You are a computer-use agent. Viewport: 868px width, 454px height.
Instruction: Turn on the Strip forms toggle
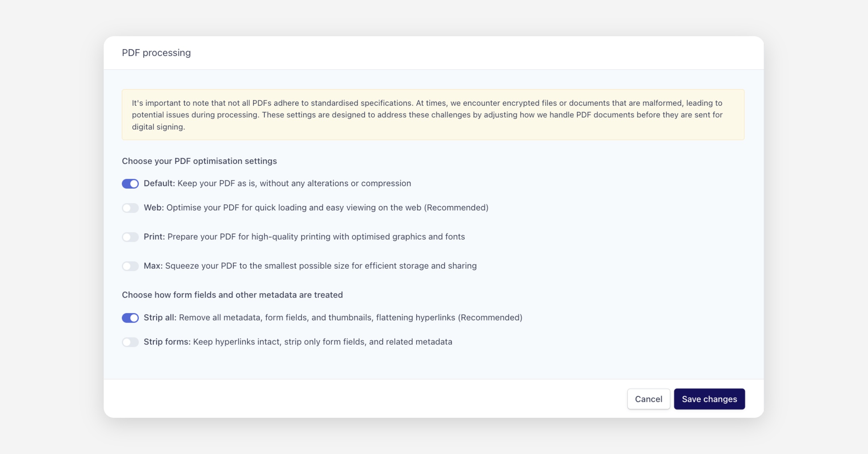pyautogui.click(x=130, y=342)
